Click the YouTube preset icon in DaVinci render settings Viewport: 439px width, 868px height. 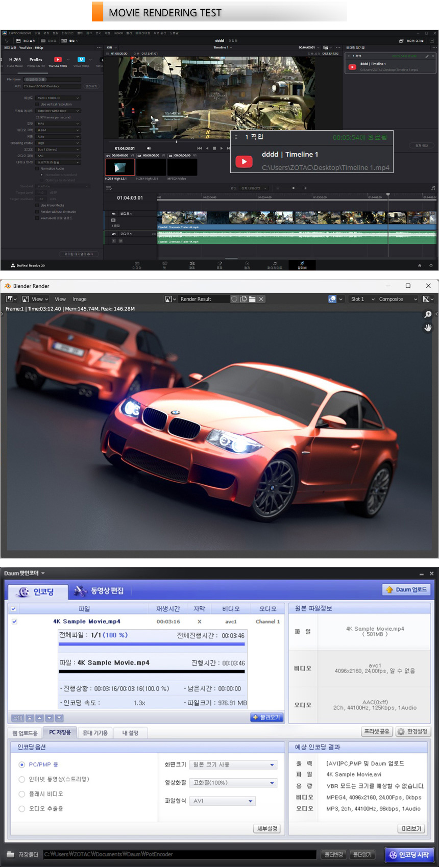[x=58, y=60]
